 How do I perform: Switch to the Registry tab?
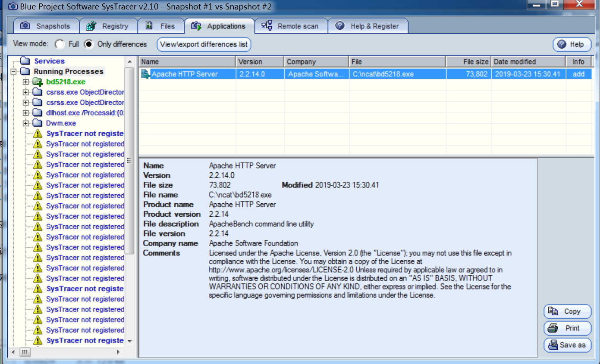click(109, 26)
